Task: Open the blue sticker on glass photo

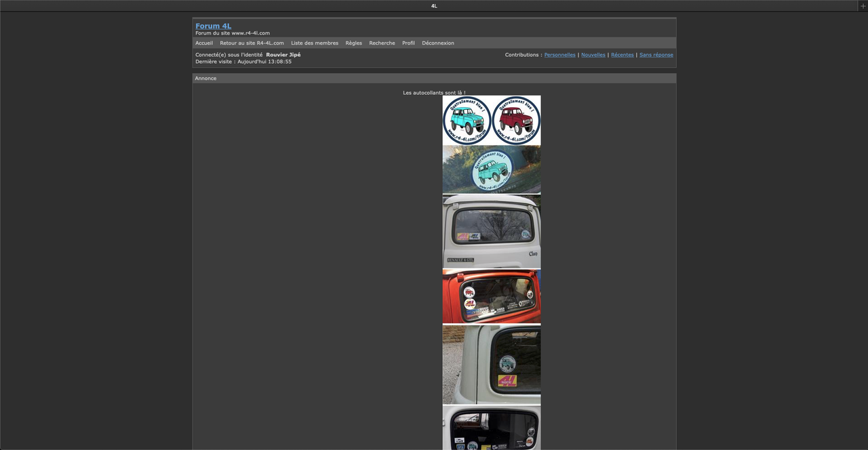Action: pos(492,169)
